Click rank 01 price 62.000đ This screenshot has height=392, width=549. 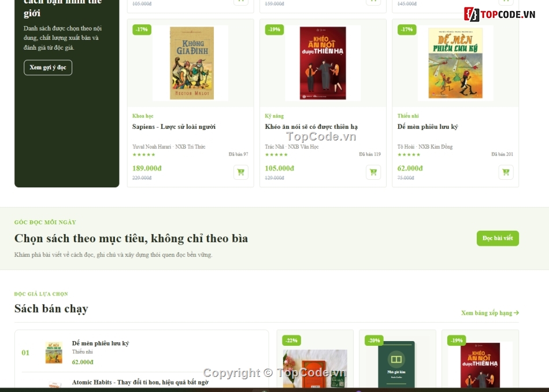pyautogui.click(x=83, y=362)
